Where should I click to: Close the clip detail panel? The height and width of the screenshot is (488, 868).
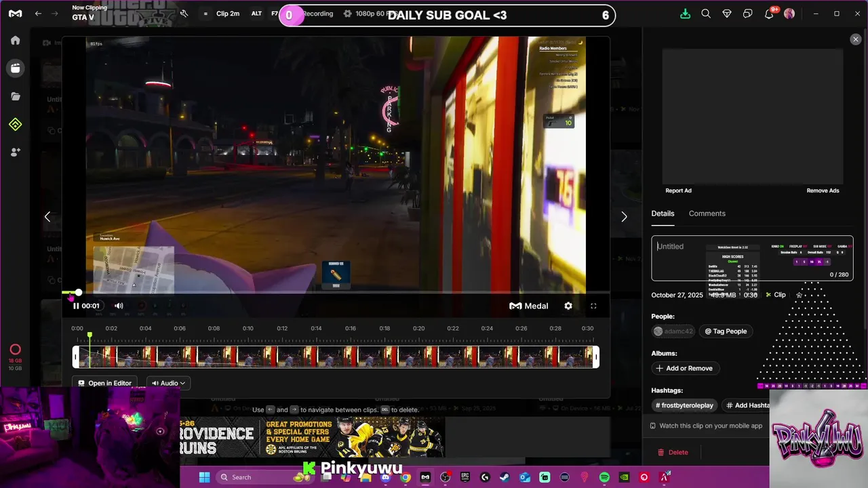point(855,40)
